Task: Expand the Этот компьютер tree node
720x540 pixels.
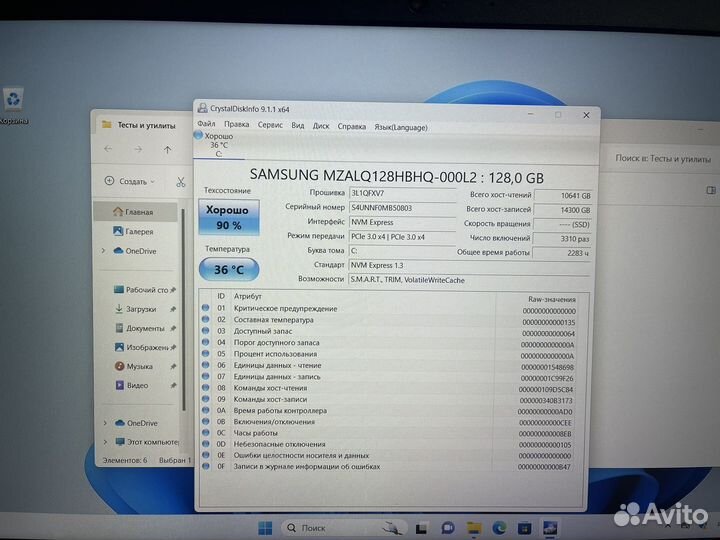Action: [105, 442]
